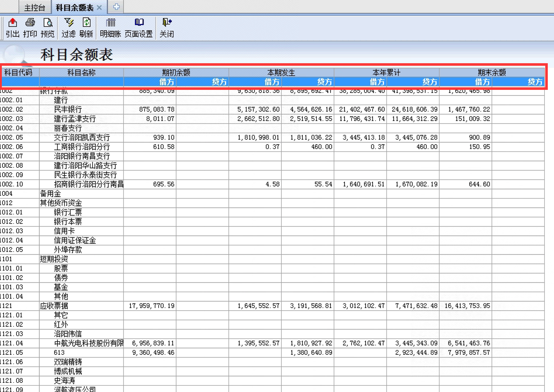554x392 pixels.
Task: Close the 科目余额表 tab with its X
Action: [99, 8]
